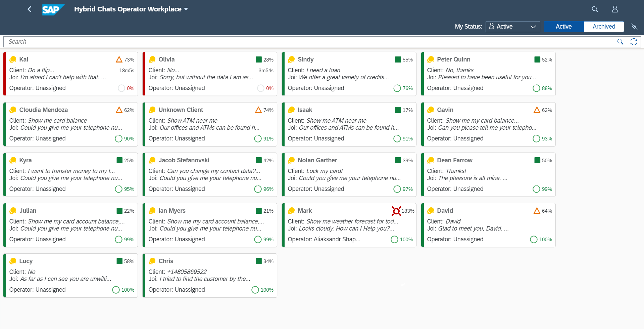This screenshot has width=644, height=329.
Task: Click 'Client: Do a flip...' on Kai card
Action: pos(32,70)
